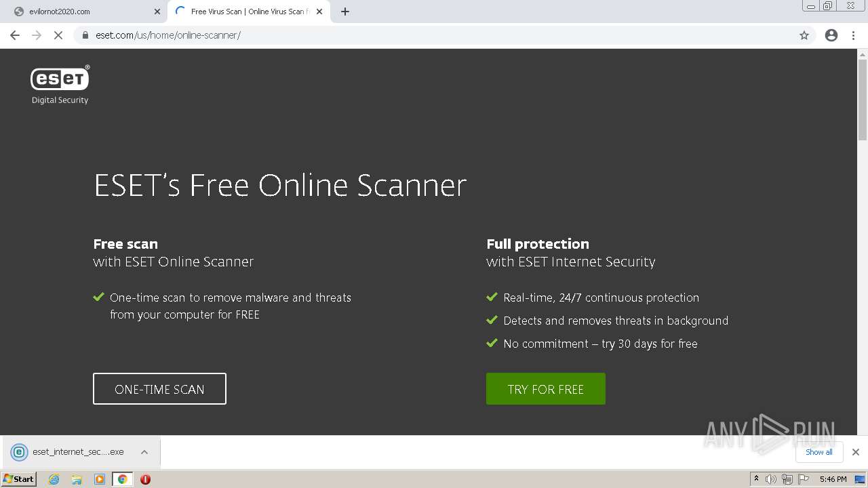Bookmark this page with the star icon
The width and height of the screenshot is (868, 488).
tap(804, 35)
